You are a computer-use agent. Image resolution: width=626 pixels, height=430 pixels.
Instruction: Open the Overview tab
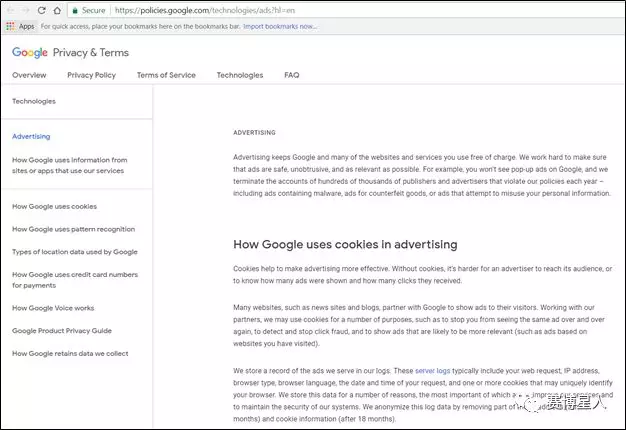point(29,75)
